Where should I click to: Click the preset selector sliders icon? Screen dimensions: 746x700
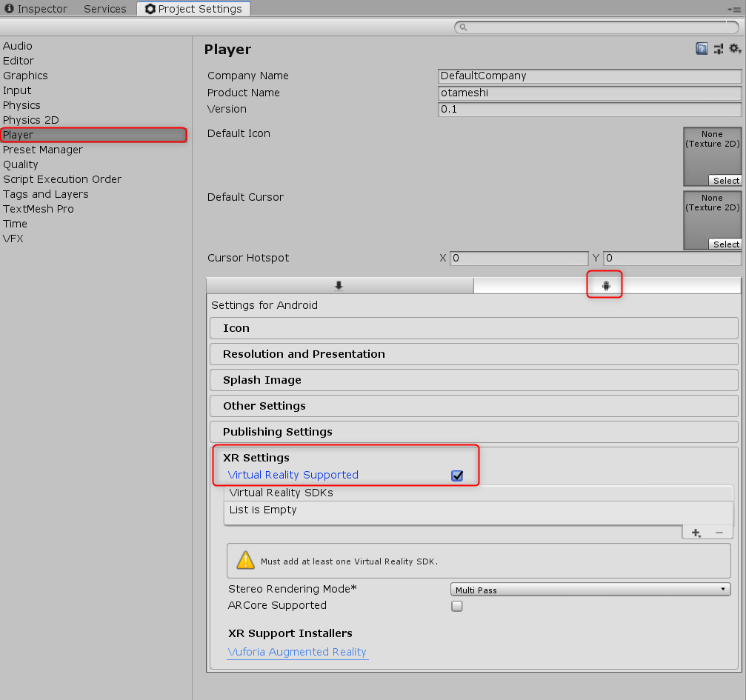(x=719, y=49)
